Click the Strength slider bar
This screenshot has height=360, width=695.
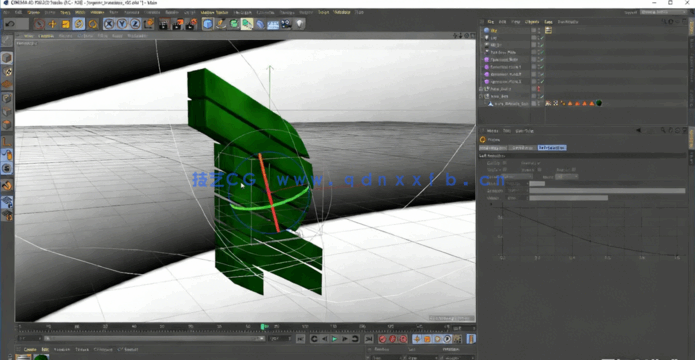pos(607,191)
